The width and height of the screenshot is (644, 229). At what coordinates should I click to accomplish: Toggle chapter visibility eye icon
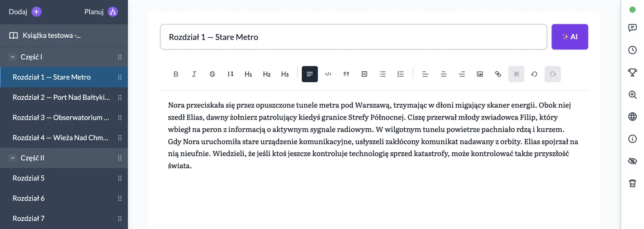(x=632, y=161)
